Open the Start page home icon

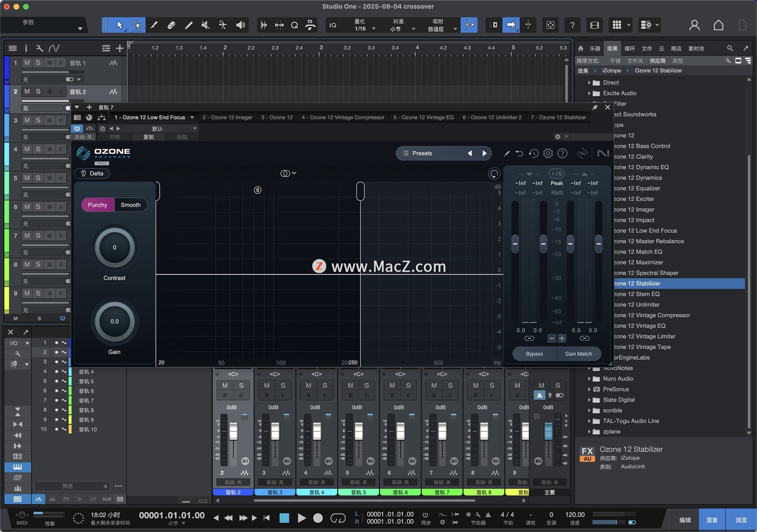718,25
